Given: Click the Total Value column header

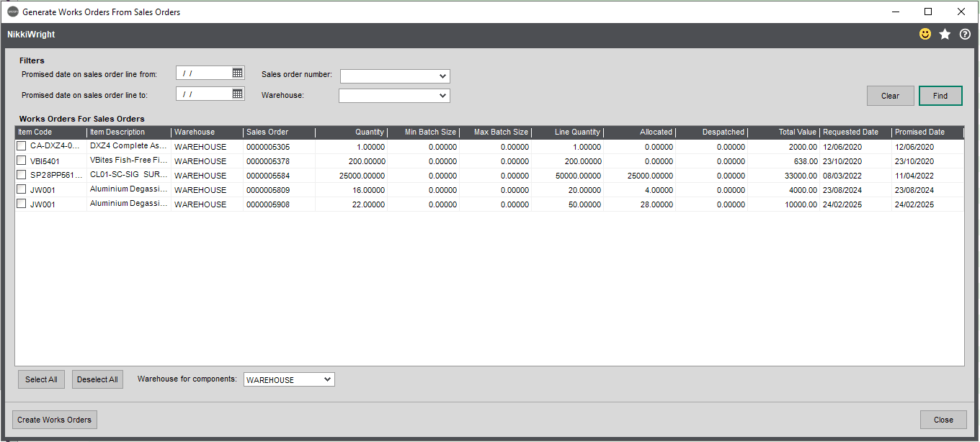Looking at the screenshot, I should coord(784,132).
